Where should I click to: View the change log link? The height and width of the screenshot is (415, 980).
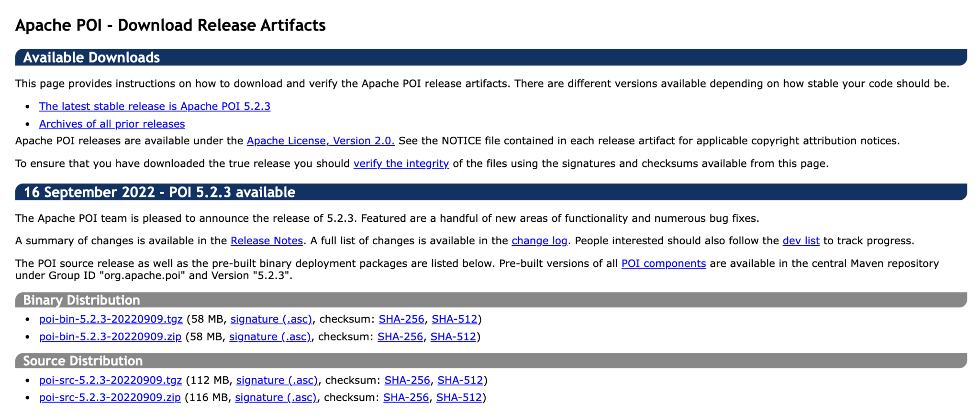(539, 240)
